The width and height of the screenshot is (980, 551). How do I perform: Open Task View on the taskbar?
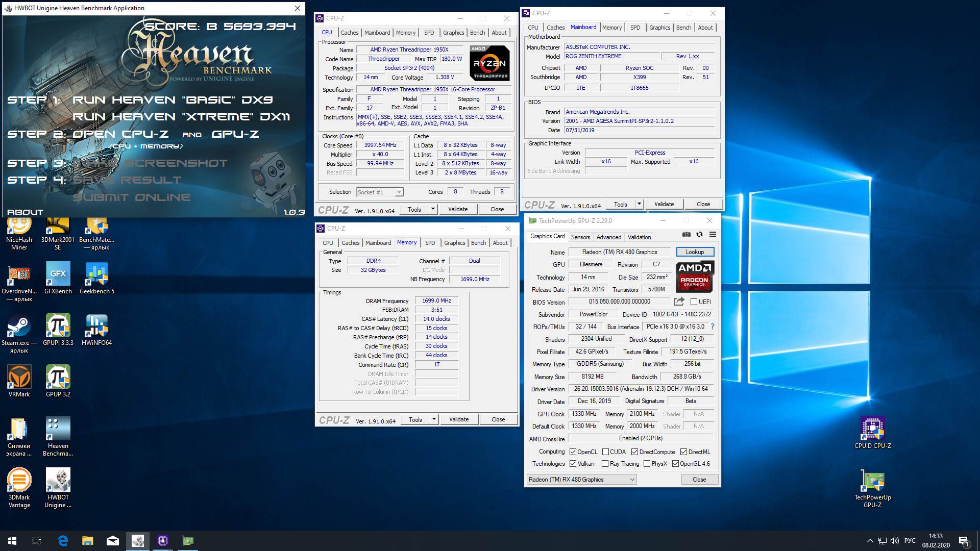pyautogui.click(x=37, y=541)
